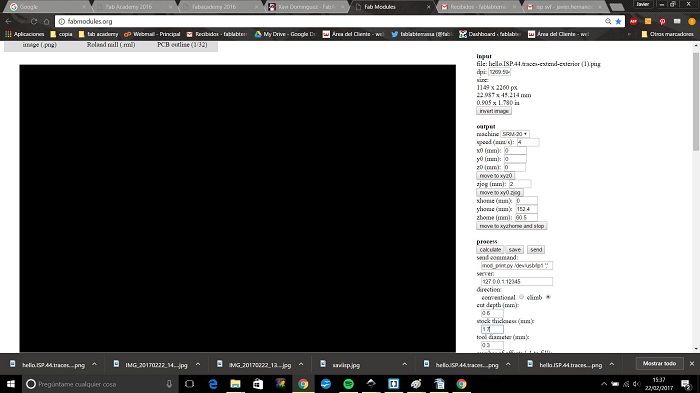
Task: Edit the tool diameter (mm) field
Action: coord(492,345)
